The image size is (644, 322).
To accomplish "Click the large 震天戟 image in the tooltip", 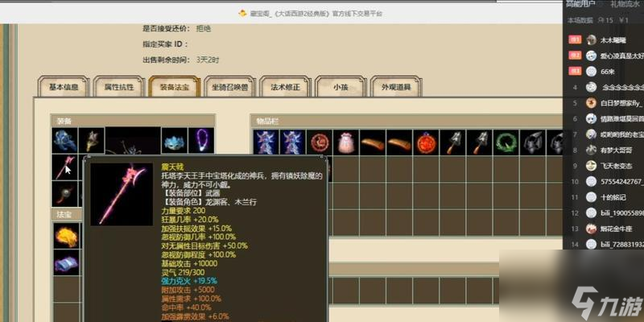I will click(x=122, y=194).
